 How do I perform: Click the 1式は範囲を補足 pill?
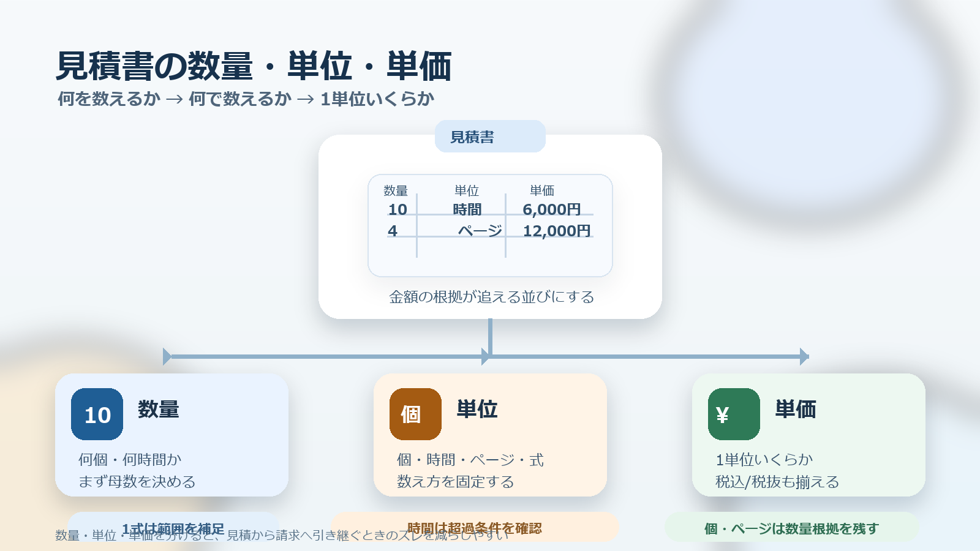click(173, 527)
